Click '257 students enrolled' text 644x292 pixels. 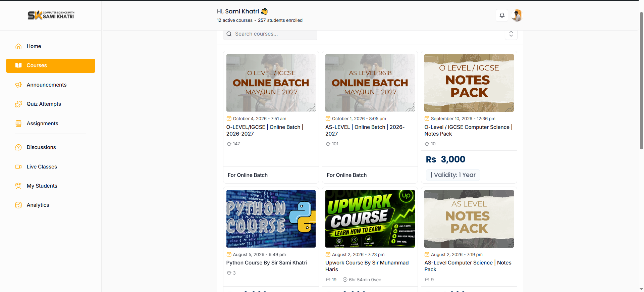coord(280,20)
